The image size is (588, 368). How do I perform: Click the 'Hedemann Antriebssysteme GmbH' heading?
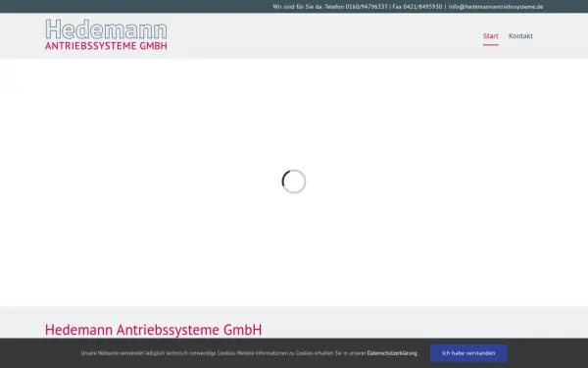154,330
